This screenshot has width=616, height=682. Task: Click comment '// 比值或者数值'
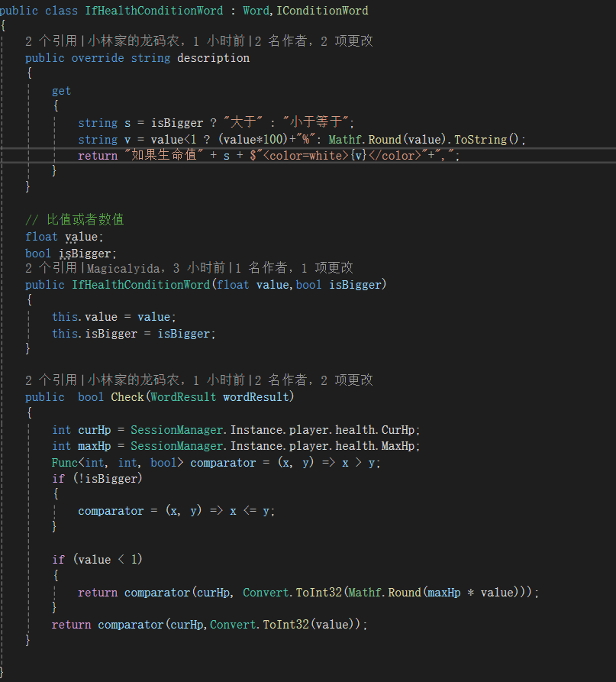tap(75, 219)
